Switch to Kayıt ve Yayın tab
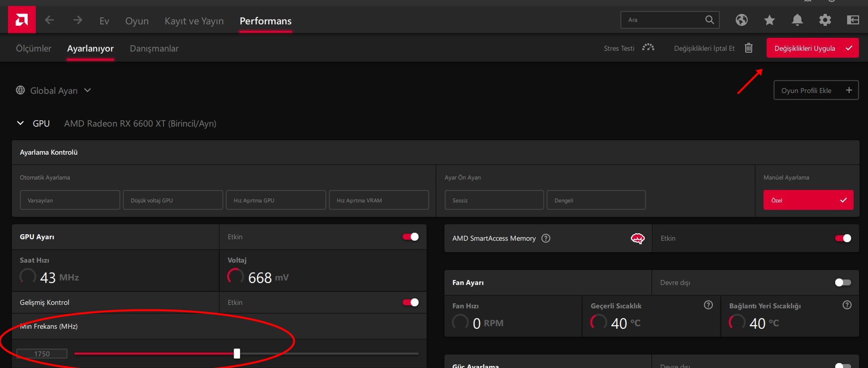 (x=194, y=21)
